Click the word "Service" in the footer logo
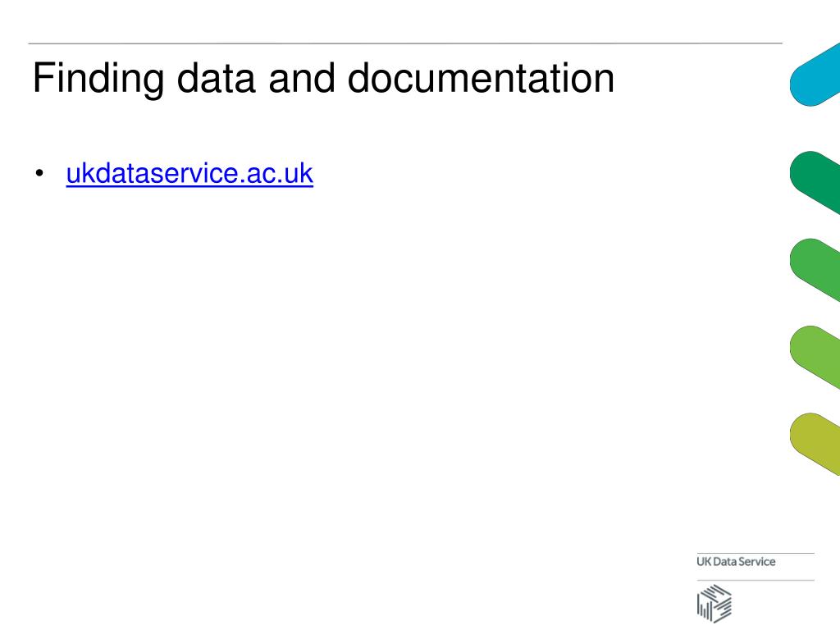Screen dimensions: 840x630 click(756, 562)
